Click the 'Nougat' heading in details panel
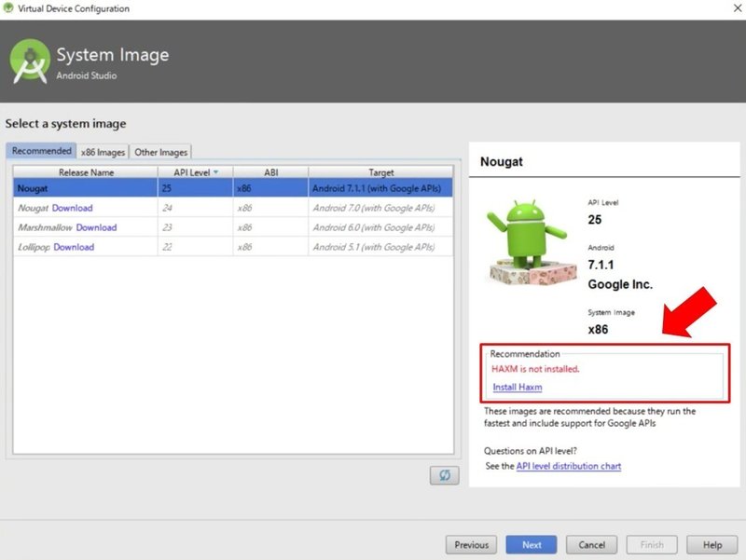 pos(502,161)
